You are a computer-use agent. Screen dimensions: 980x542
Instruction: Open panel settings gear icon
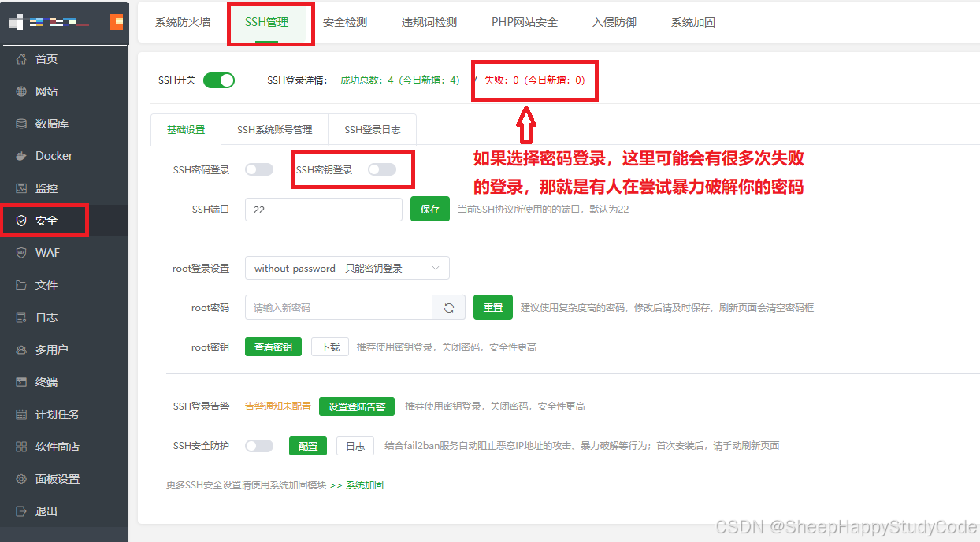pos(21,479)
